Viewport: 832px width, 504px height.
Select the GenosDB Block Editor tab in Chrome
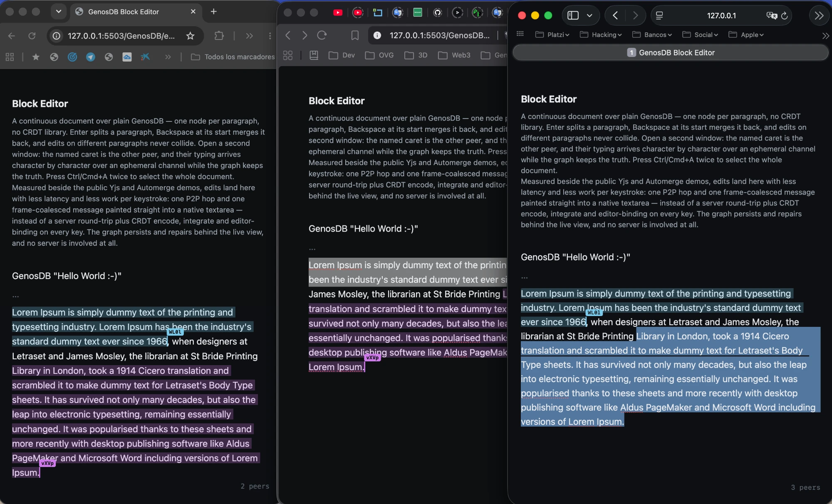point(135,12)
